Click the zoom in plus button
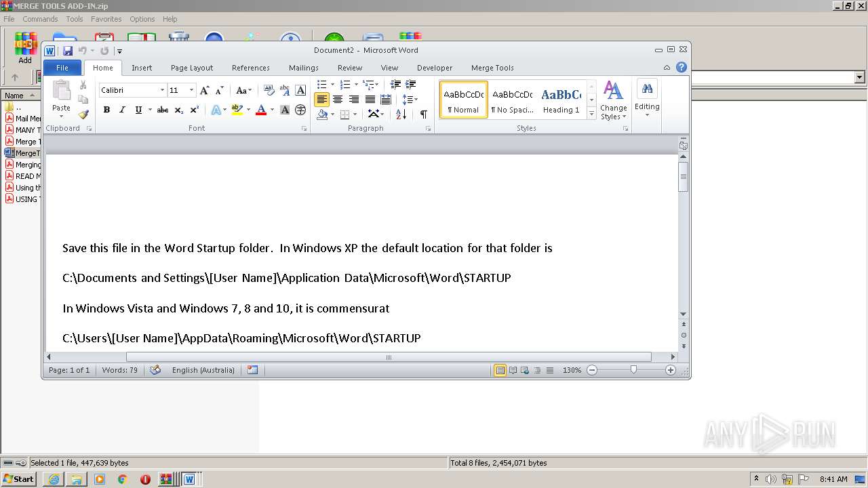The width and height of the screenshot is (868, 488). click(671, 370)
